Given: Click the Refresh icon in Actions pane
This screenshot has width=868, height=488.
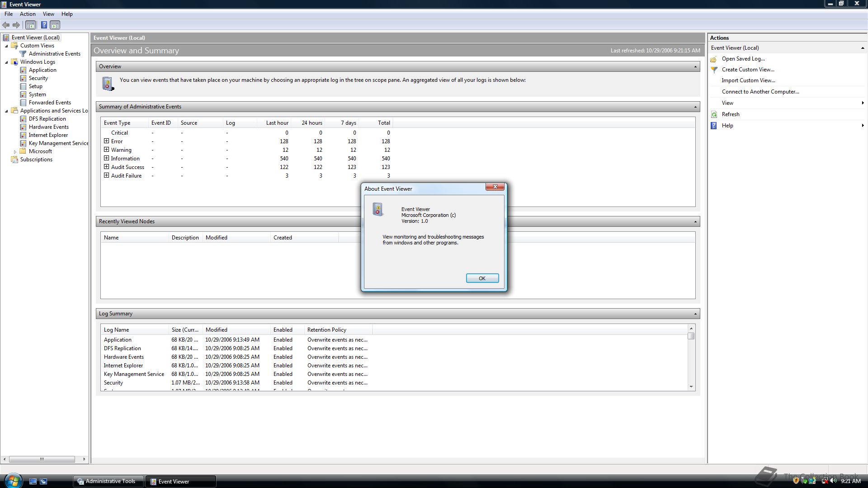Looking at the screenshot, I should pyautogui.click(x=714, y=114).
